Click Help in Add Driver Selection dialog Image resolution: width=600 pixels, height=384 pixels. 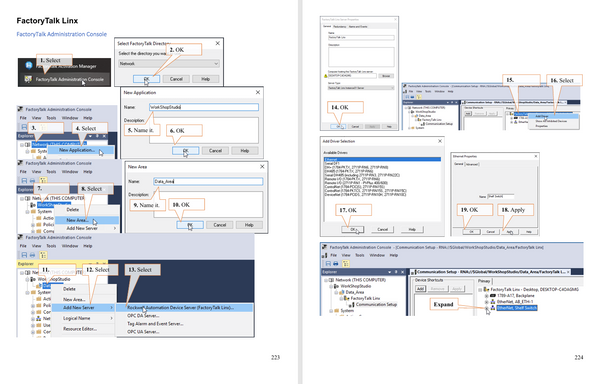[x=412, y=229]
